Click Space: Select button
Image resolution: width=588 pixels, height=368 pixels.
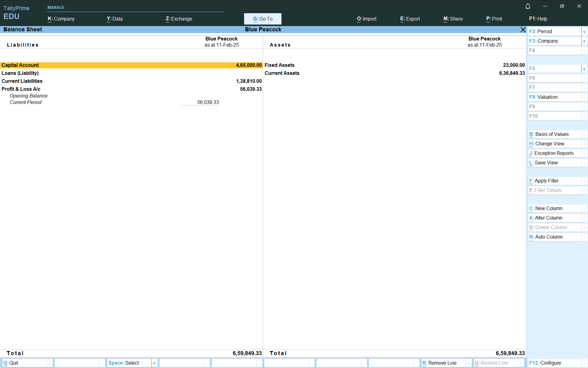pyautogui.click(x=129, y=363)
